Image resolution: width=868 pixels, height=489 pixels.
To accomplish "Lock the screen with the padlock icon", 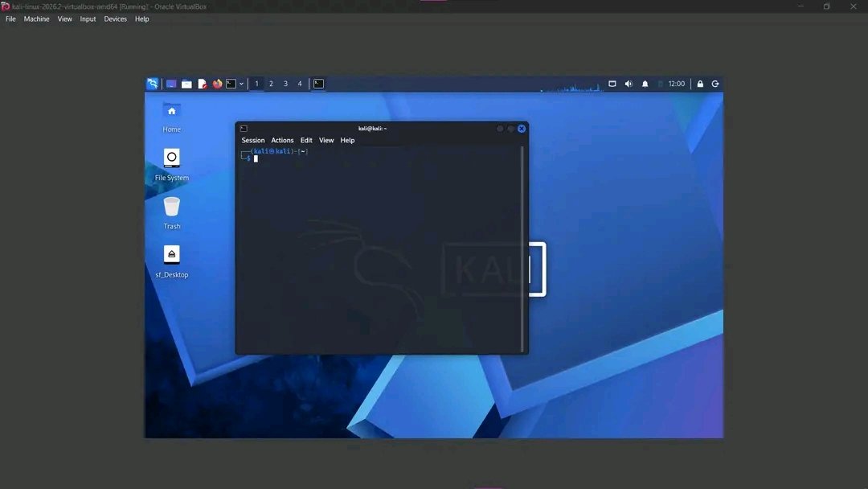I will 700,84.
